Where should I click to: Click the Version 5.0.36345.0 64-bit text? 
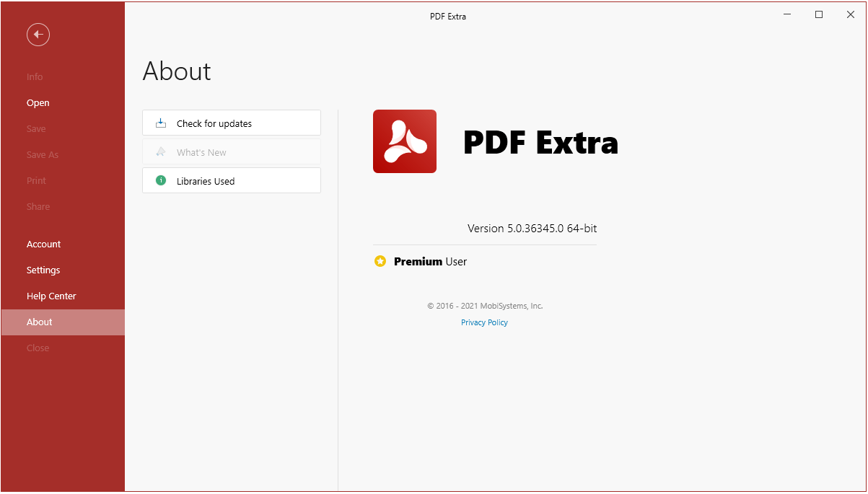tap(532, 228)
